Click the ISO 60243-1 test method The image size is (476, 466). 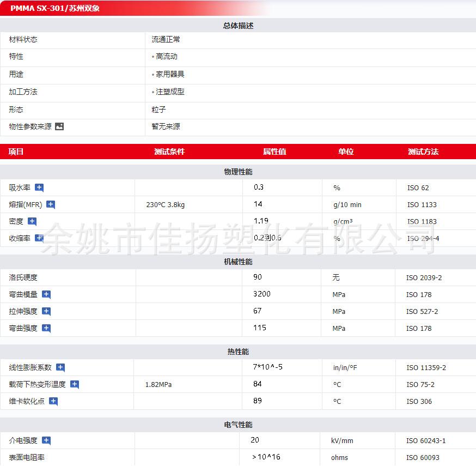[426, 440]
